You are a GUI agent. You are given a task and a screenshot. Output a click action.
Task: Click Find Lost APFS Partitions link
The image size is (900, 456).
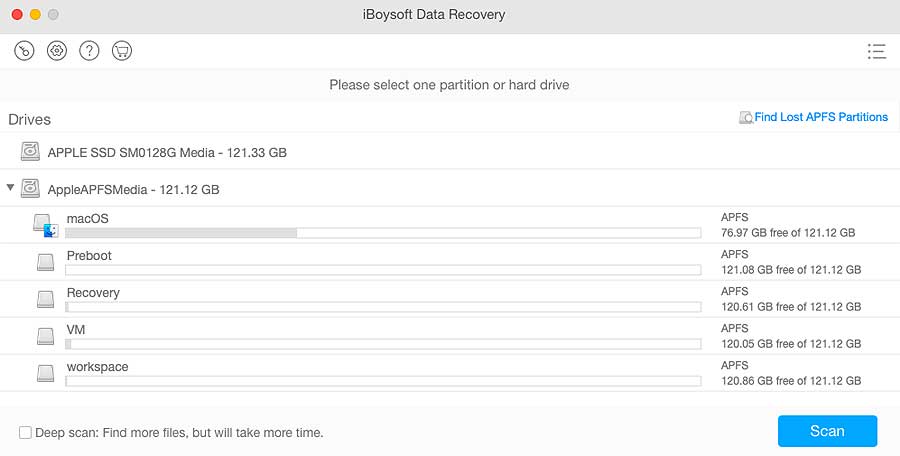pos(821,117)
